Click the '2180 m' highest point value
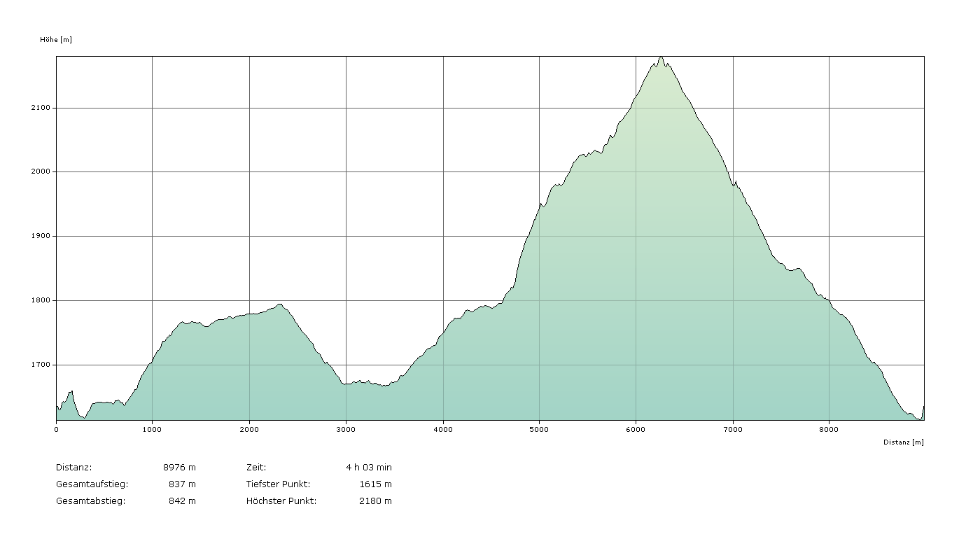Image resolution: width=980 pixels, height=560 pixels. pos(375,501)
